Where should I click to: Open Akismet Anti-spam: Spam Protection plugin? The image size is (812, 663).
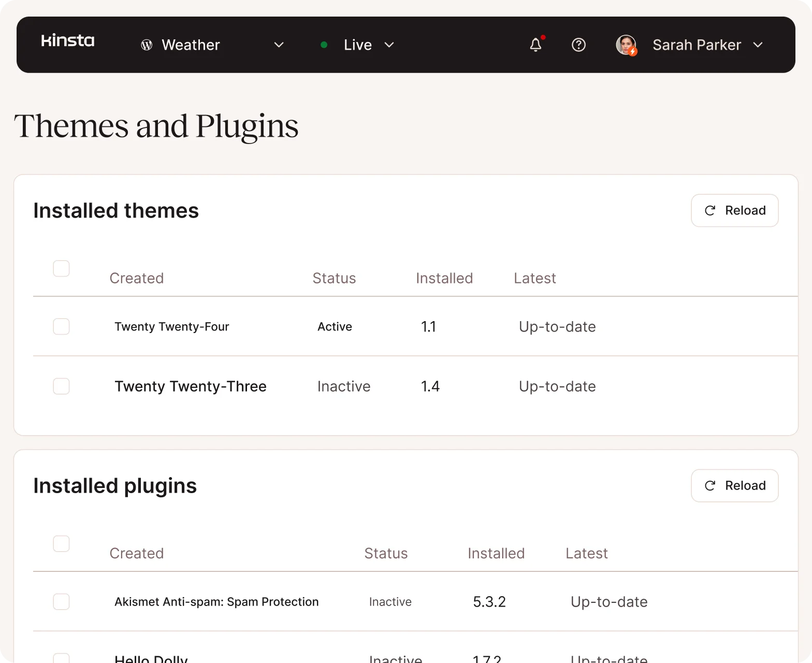tap(216, 602)
